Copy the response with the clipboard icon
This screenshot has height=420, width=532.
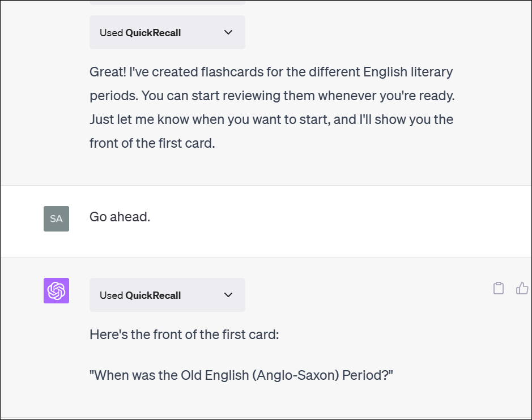pyautogui.click(x=498, y=288)
